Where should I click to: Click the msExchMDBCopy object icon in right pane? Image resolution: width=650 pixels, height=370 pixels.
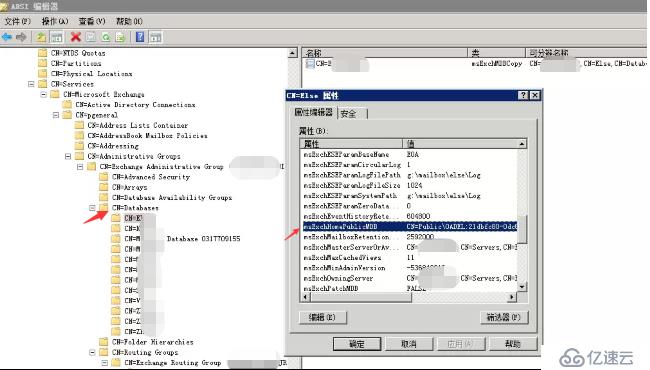point(310,64)
